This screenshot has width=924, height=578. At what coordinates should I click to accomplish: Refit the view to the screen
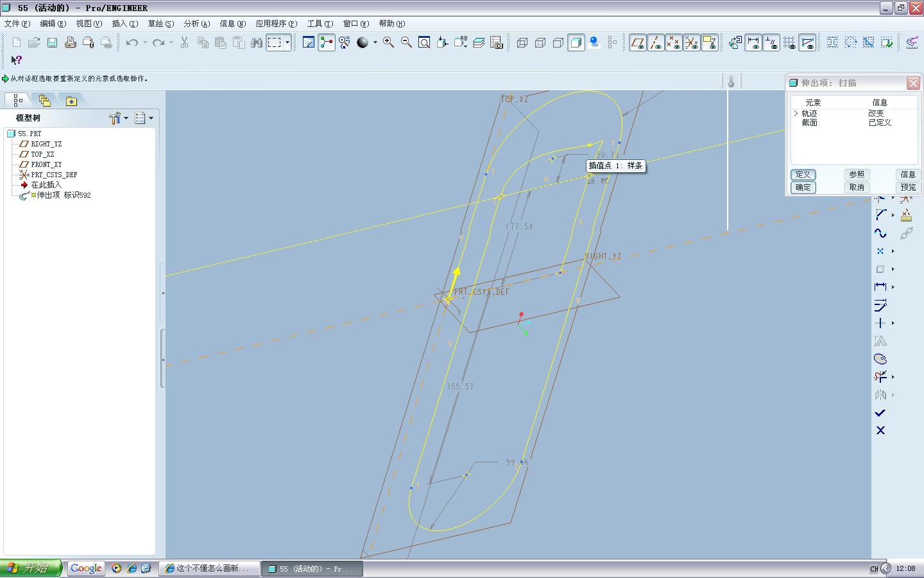pos(424,42)
